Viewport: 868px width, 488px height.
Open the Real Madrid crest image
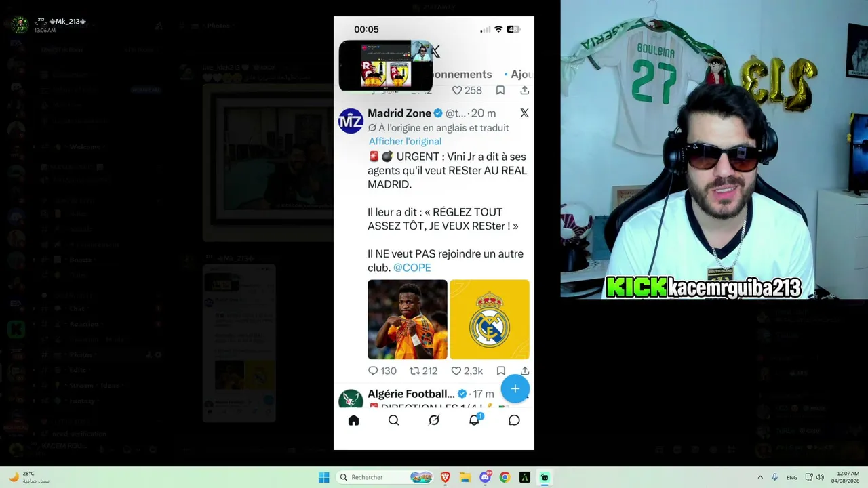point(490,319)
